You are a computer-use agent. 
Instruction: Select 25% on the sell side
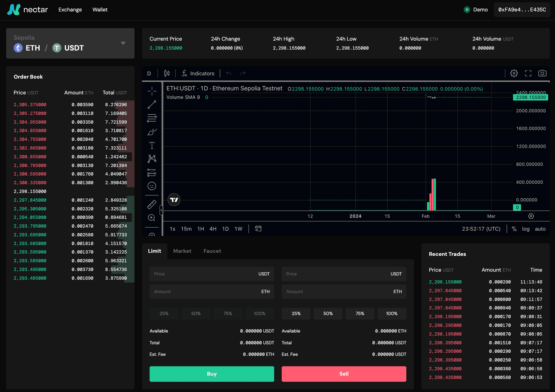click(296, 313)
